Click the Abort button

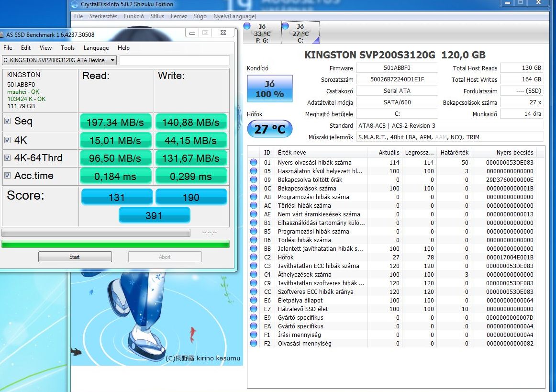165,257
